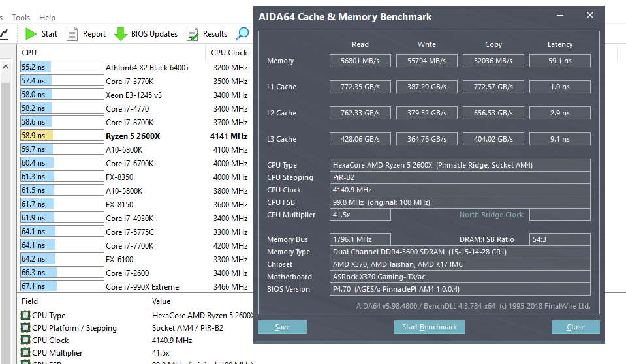Click the CPU Type field in benchmark dialog

[460, 165]
